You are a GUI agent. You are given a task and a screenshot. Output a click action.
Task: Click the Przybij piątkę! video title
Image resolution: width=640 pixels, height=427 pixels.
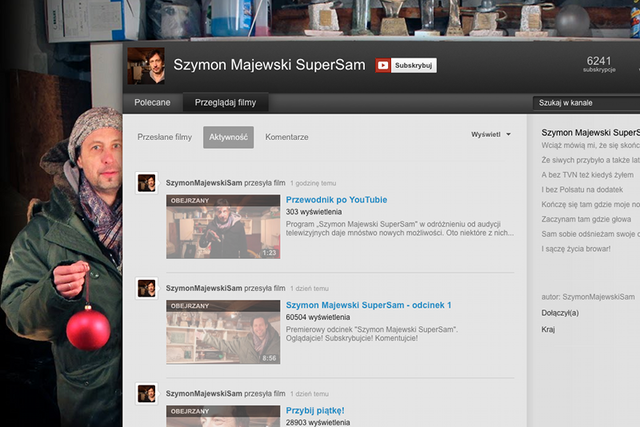[315, 410]
